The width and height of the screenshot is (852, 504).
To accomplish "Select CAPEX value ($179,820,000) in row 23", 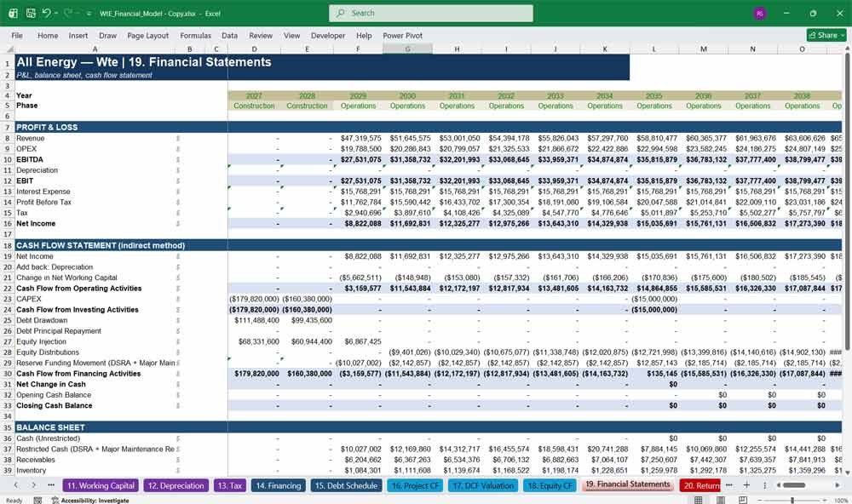I will point(254,299).
